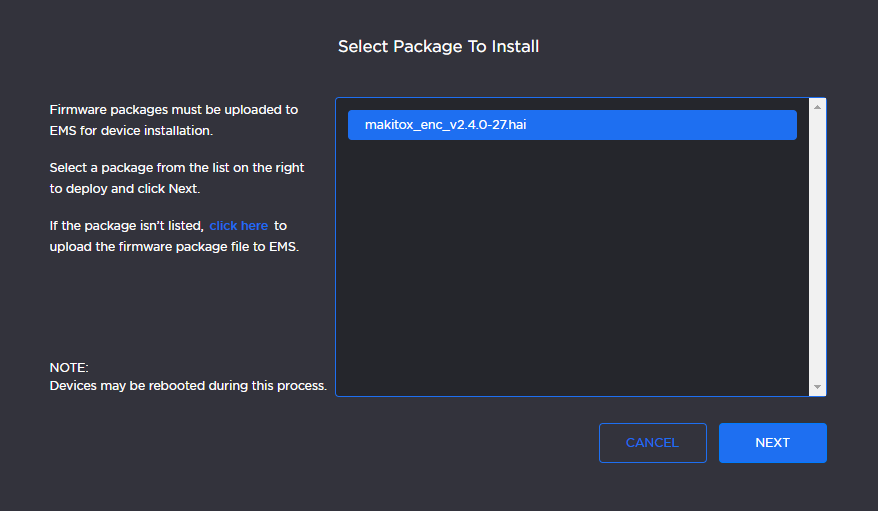Click the empty area left of CANCEL
This screenshot has width=878, height=511.
pos(450,443)
